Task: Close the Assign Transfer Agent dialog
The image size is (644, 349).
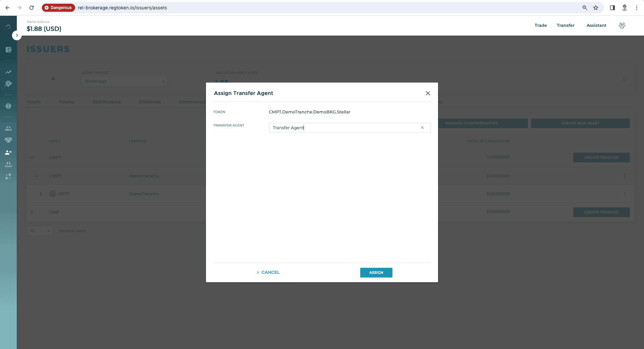Action: pos(428,93)
